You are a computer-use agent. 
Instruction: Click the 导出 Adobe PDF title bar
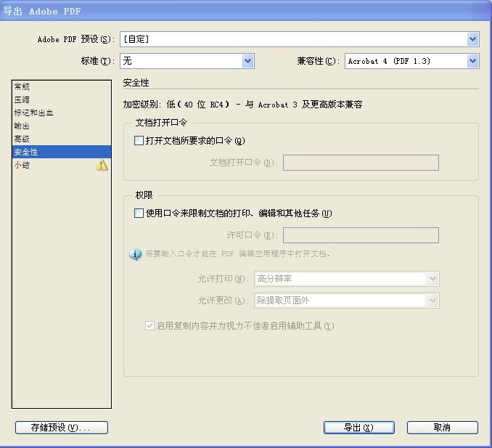tap(246, 11)
